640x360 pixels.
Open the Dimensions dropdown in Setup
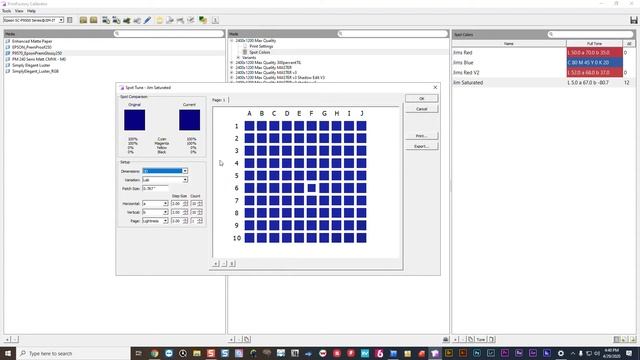point(185,171)
